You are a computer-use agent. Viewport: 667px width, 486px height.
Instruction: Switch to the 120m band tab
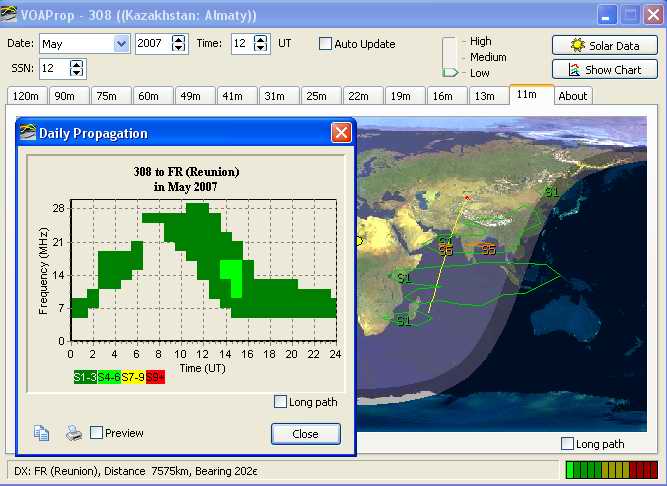26,96
